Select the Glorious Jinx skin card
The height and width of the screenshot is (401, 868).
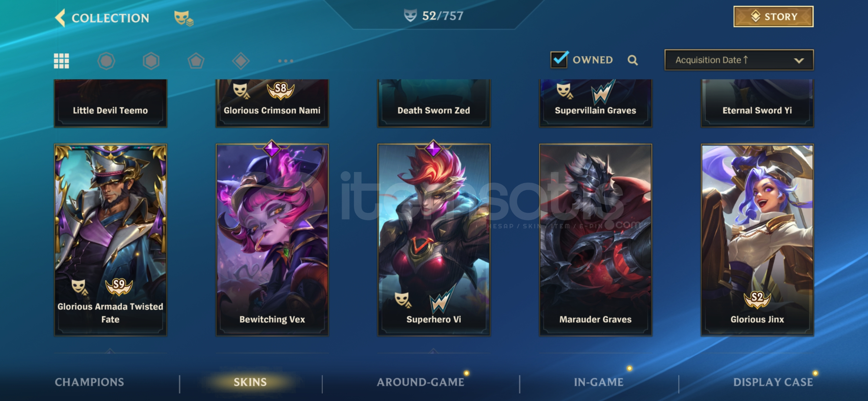point(757,240)
